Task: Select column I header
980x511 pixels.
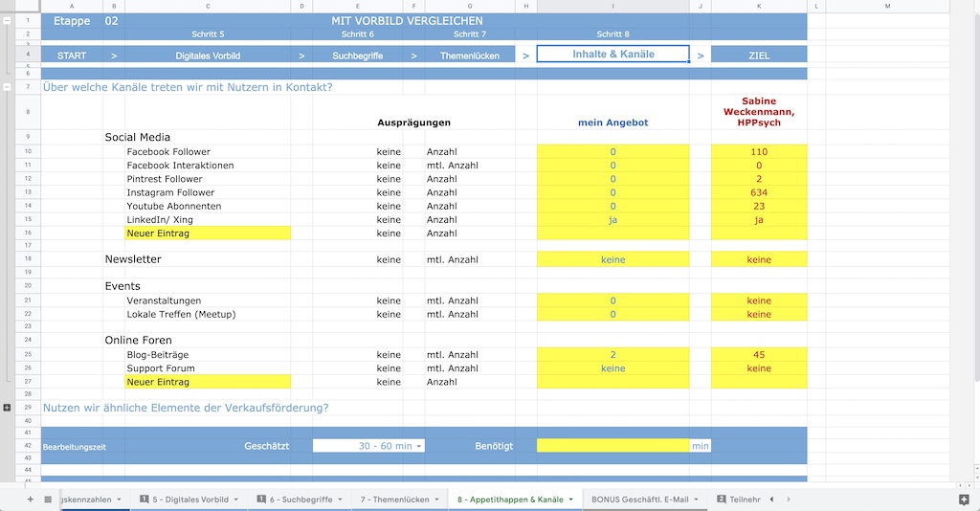Action: (x=613, y=6)
